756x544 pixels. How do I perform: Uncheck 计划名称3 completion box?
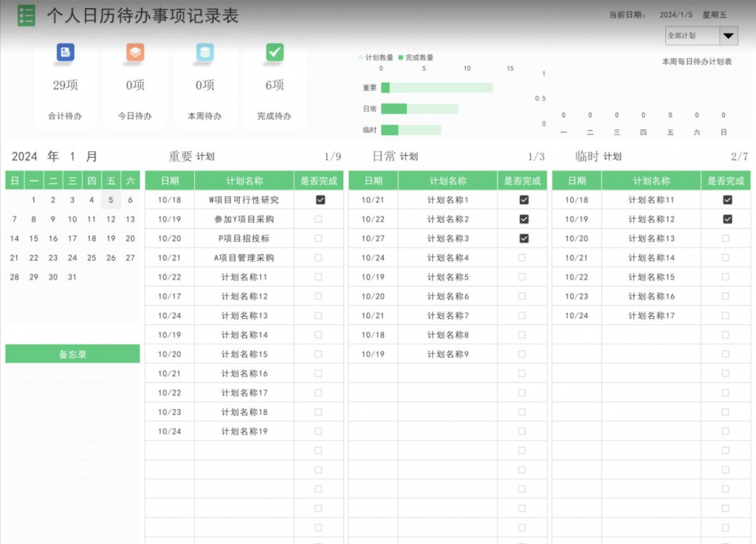[523, 238]
